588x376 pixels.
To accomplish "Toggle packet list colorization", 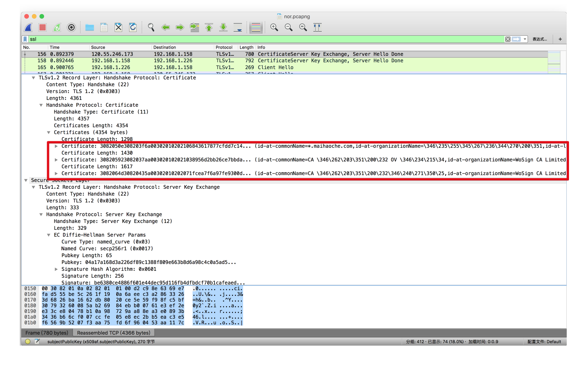I will coord(256,27).
